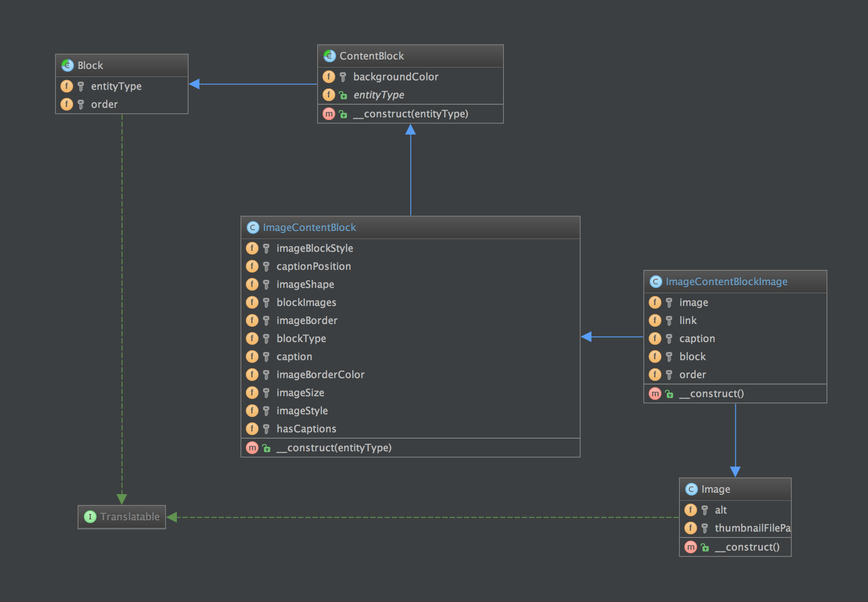
Task: Click key icon beside Block entityType
Action: pyautogui.click(x=81, y=86)
